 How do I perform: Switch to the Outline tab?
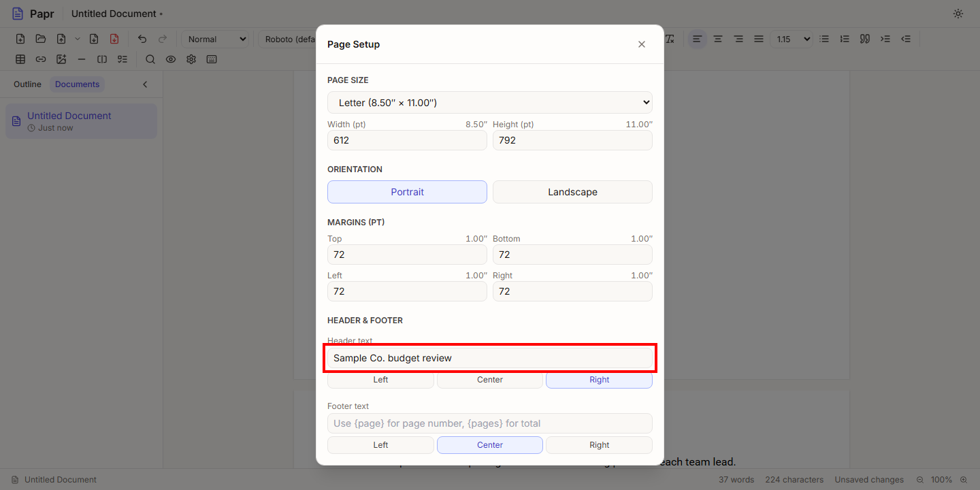tap(27, 84)
